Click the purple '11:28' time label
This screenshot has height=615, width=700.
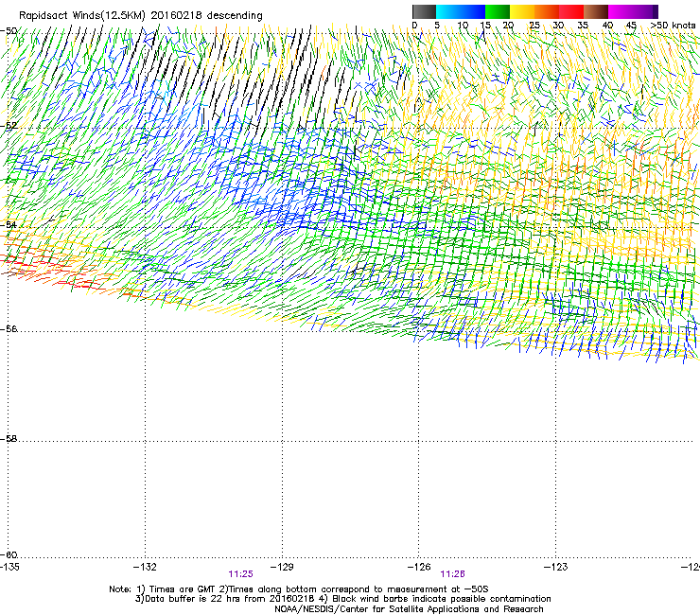click(x=453, y=574)
